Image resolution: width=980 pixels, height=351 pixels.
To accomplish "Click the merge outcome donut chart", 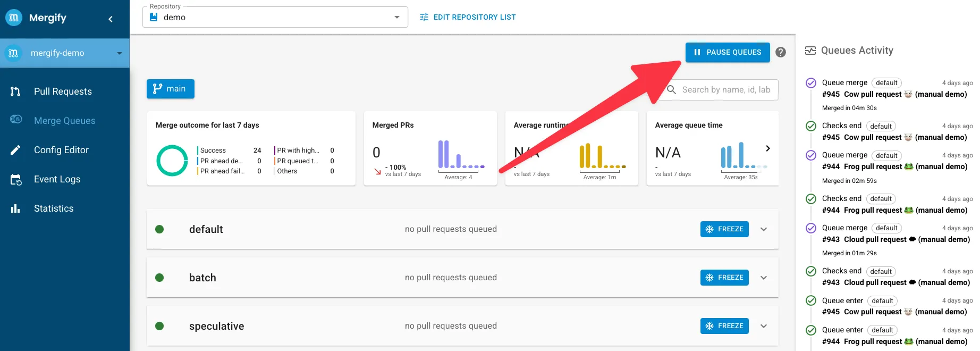I will (x=172, y=161).
